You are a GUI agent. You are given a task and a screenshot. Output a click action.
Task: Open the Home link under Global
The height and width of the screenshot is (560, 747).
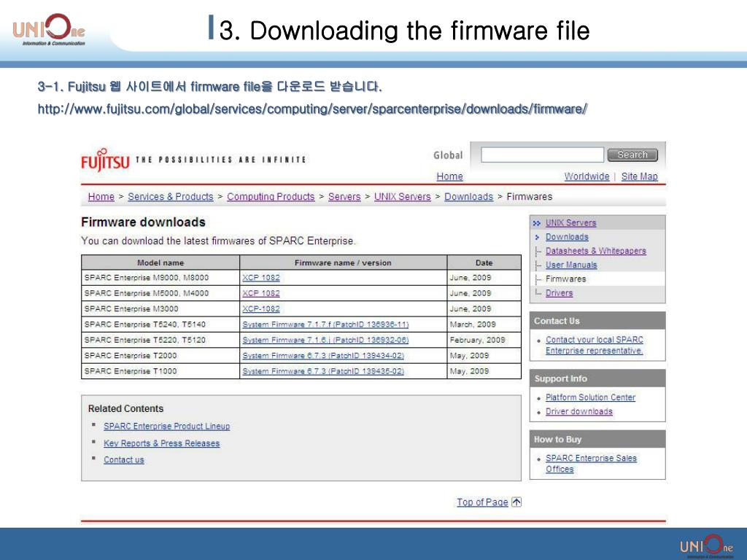(449, 176)
